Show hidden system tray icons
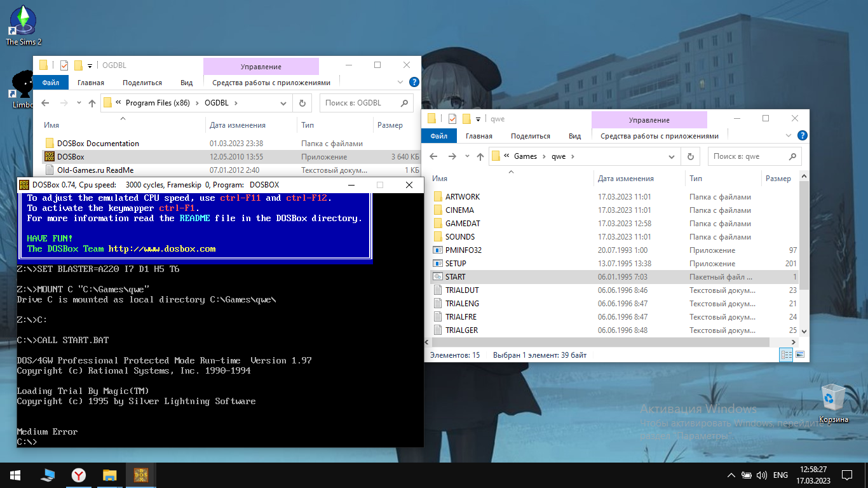The image size is (868, 488). tap(731, 475)
